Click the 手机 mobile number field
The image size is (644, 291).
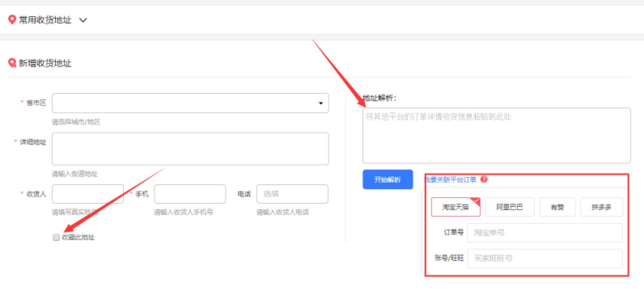pos(190,194)
